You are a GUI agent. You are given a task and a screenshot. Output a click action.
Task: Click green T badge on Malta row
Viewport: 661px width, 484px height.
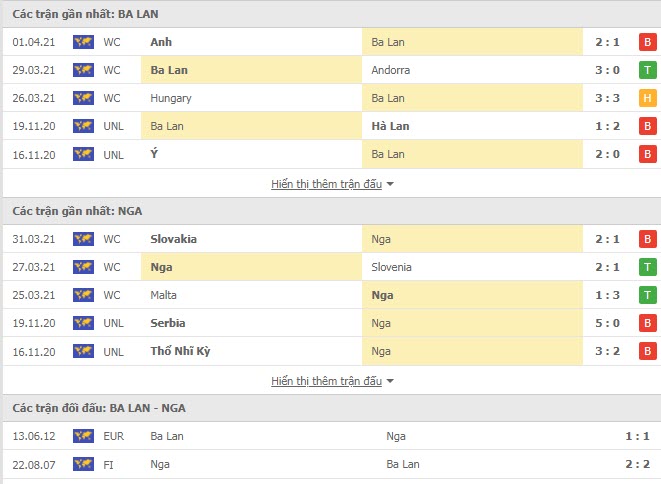point(648,295)
